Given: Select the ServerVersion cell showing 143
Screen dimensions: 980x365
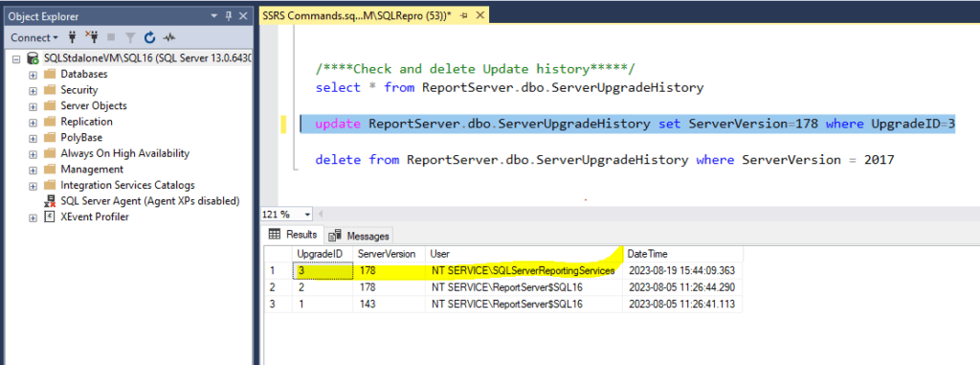Looking at the screenshot, I should (x=390, y=305).
